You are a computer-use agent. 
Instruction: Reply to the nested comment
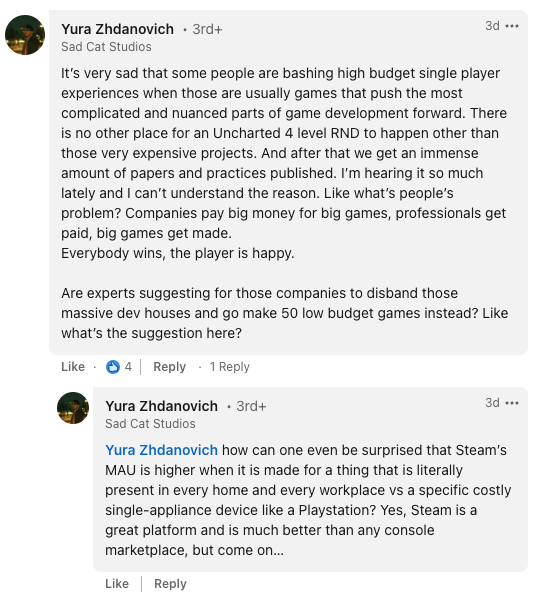tap(170, 584)
